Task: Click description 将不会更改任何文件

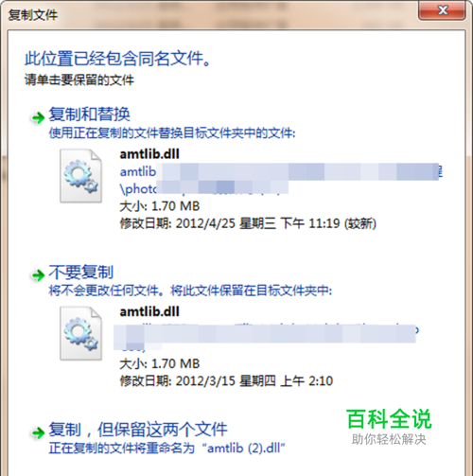Action: pos(106,291)
